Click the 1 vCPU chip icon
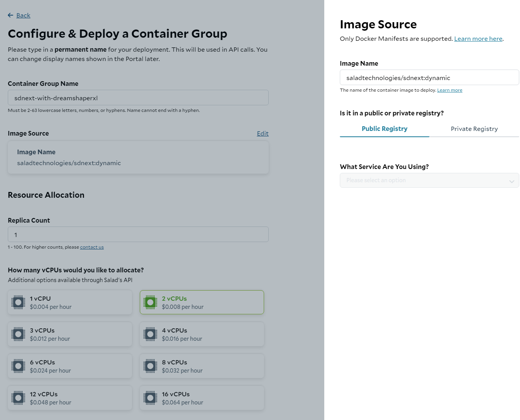Screen dimensions: 520x420 click(x=18, y=302)
